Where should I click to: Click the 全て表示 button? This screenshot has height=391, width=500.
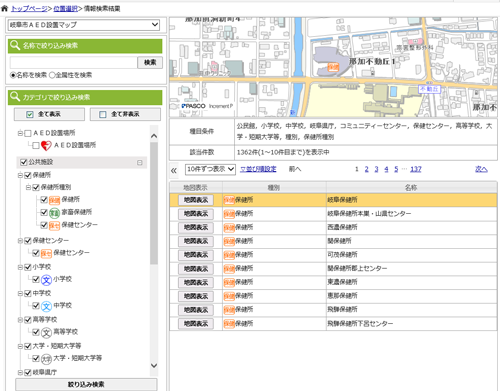pos(49,114)
